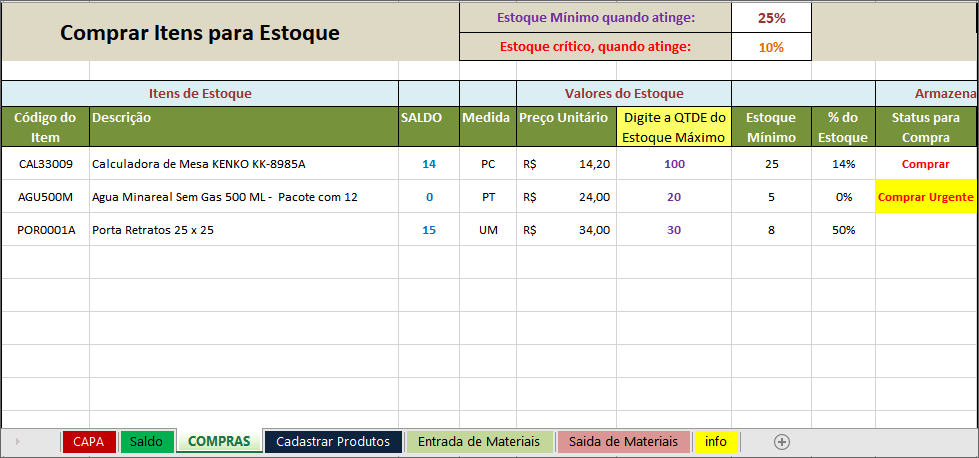Select item code CAL33009
Image resolution: width=979 pixels, height=458 pixels.
click(x=46, y=164)
